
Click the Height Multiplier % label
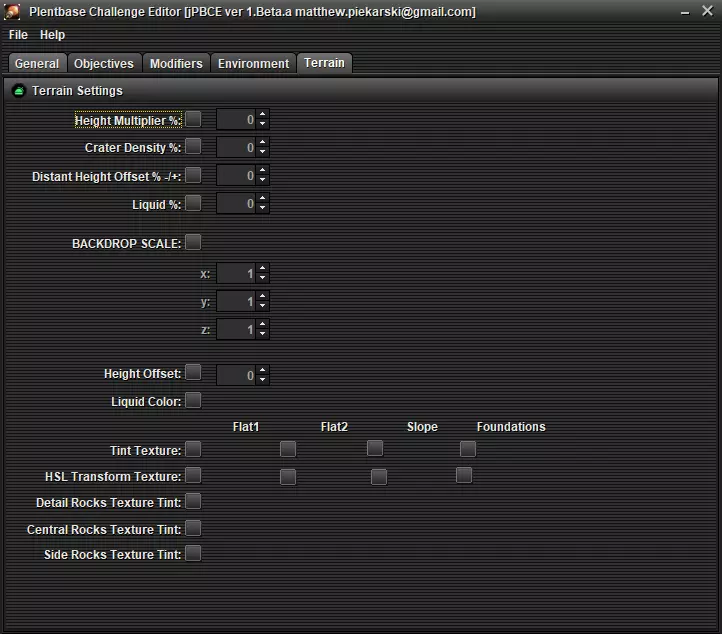[128, 121]
